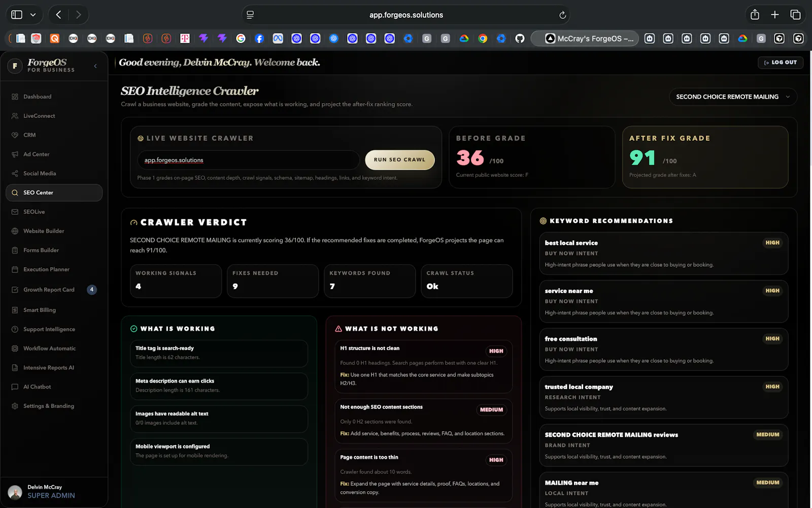Select the Smart Billing receipt icon
The width and height of the screenshot is (812, 508).
tap(15, 310)
